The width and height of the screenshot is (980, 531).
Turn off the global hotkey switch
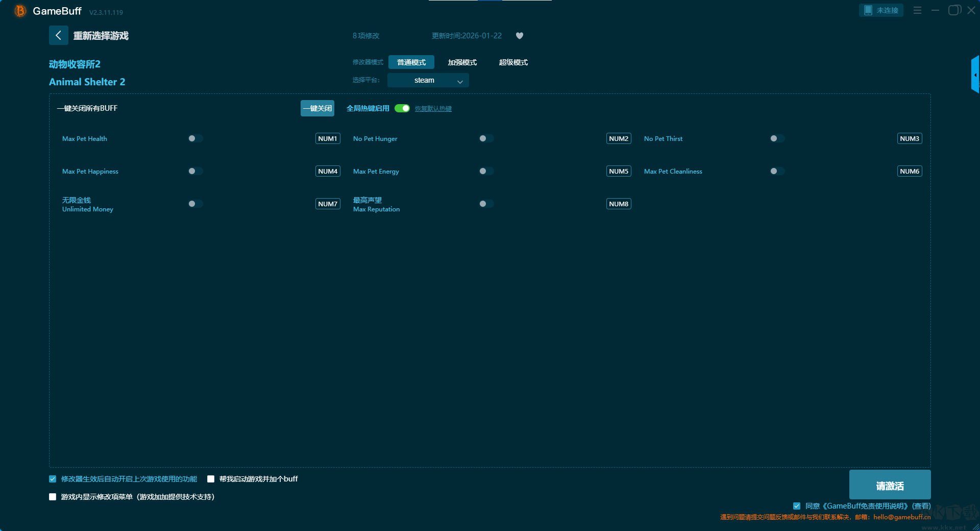coord(402,108)
